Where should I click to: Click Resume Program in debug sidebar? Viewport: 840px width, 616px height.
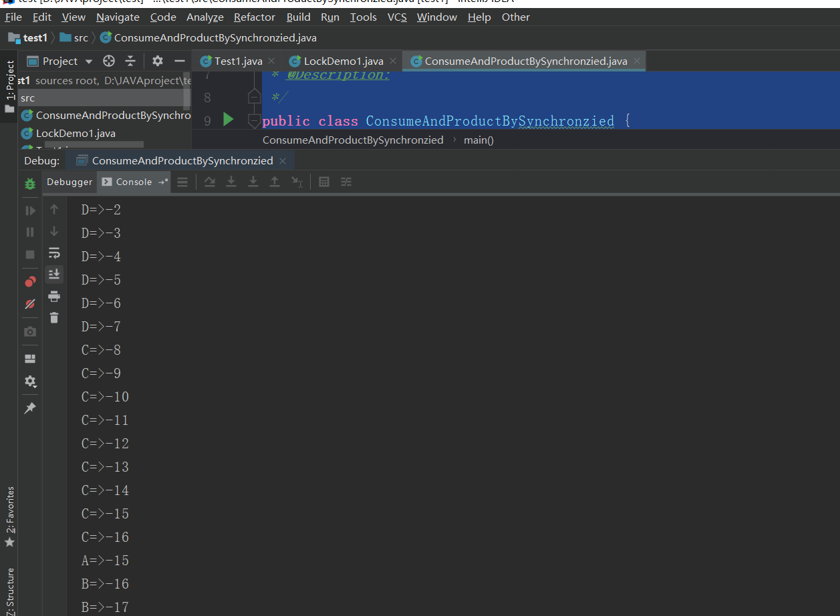click(x=30, y=210)
